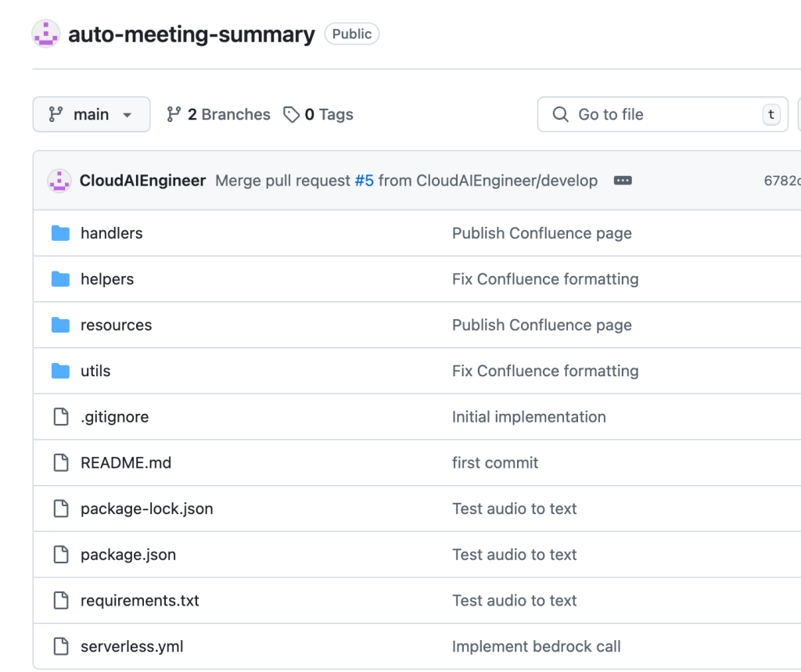
Task: Click the resources folder icon
Action: click(61, 325)
